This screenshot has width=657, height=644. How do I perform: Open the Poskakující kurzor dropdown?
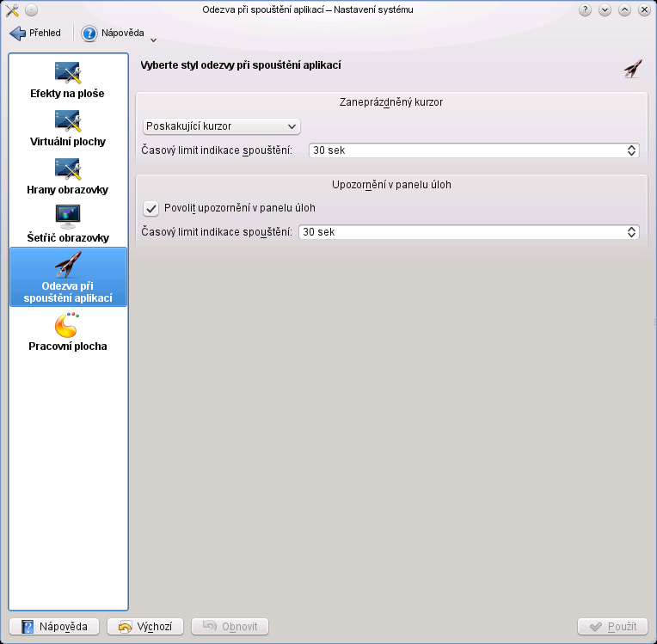(x=222, y=126)
